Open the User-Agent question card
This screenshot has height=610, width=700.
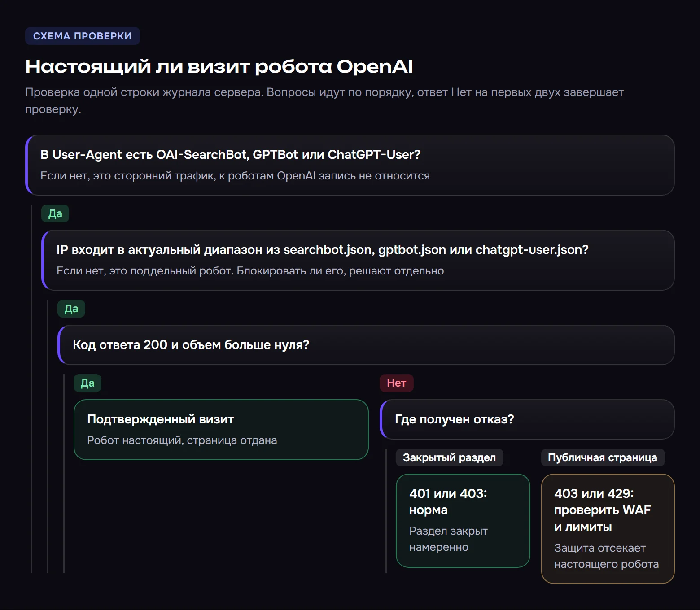click(350, 165)
